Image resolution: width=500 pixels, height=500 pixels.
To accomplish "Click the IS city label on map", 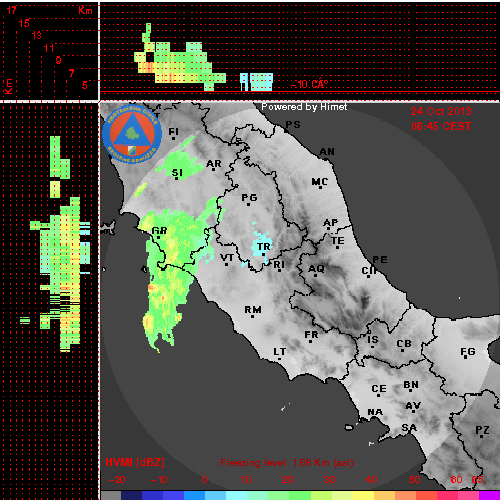I will [x=373, y=340].
